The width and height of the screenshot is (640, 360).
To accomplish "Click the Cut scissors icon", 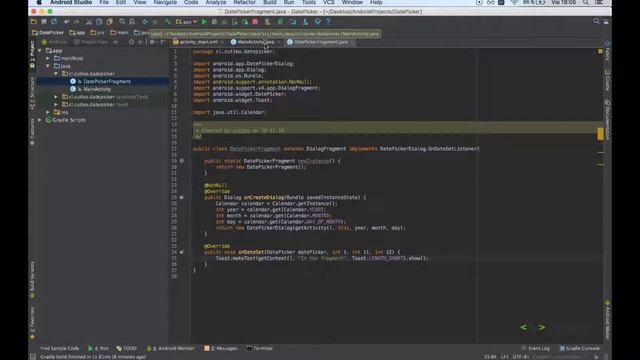I will pyautogui.click(x=89, y=22).
